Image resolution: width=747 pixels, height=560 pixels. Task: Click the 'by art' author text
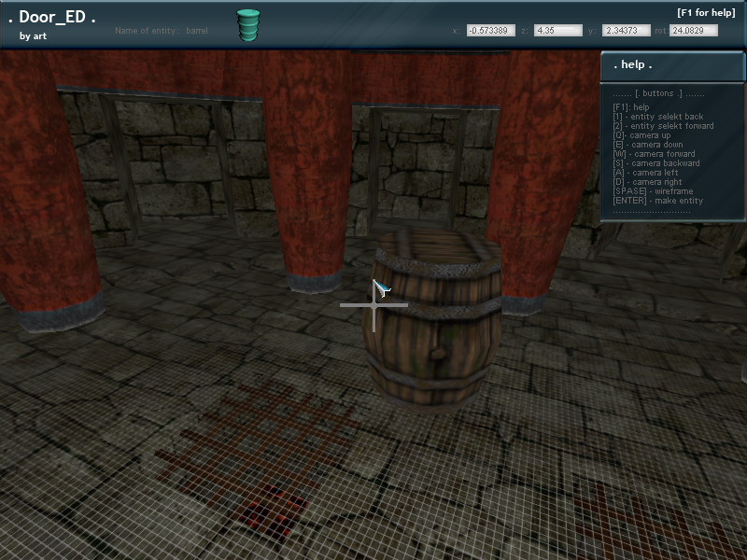coord(33,36)
